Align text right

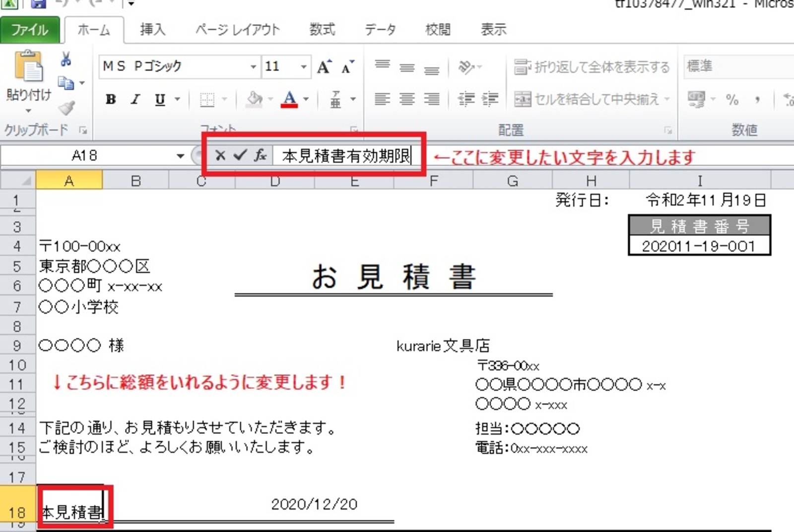tap(432, 99)
